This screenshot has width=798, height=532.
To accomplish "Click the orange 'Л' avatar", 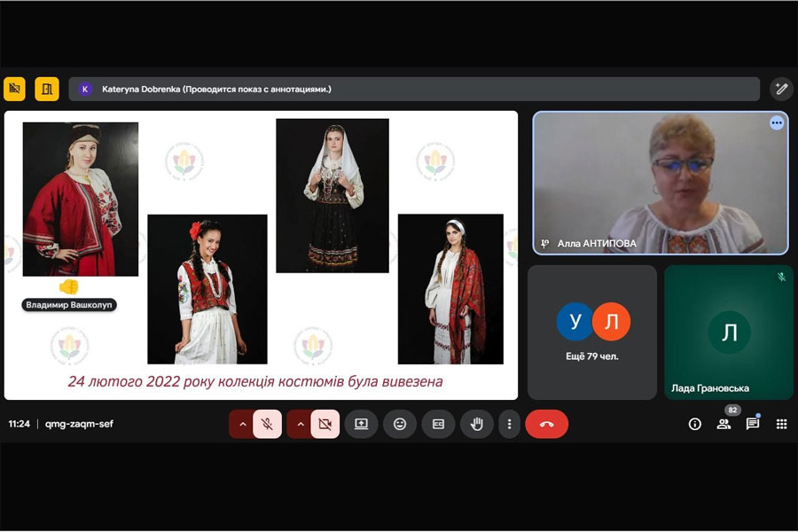I will tap(611, 321).
